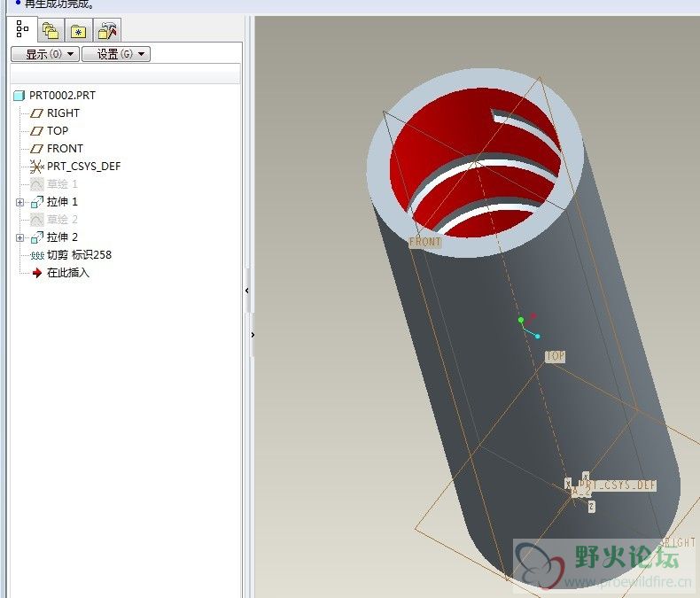Screen dimensions: 700x598
Task: Open the Favorites tab
Action: pos(79,30)
